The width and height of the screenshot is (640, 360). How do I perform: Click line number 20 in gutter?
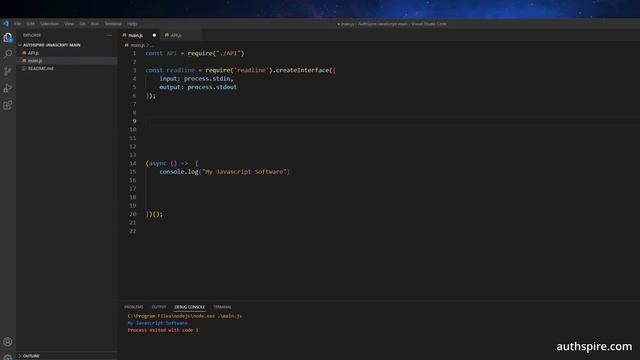(x=133, y=214)
